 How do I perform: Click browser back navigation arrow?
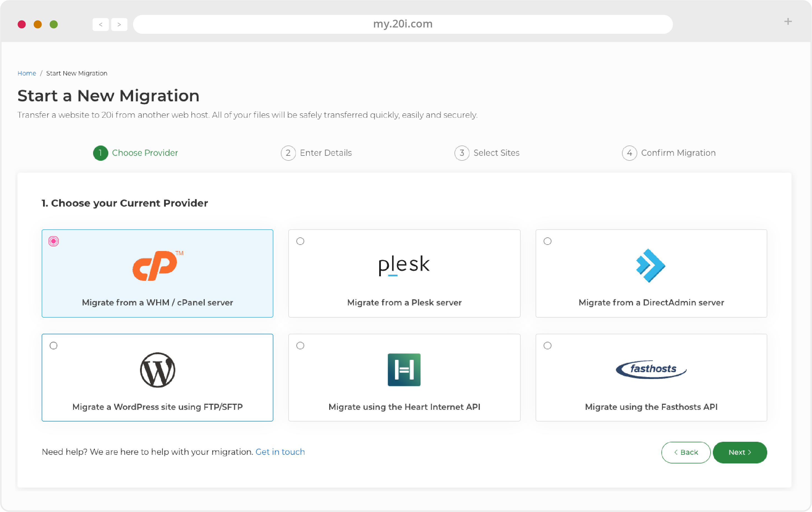[x=100, y=24]
